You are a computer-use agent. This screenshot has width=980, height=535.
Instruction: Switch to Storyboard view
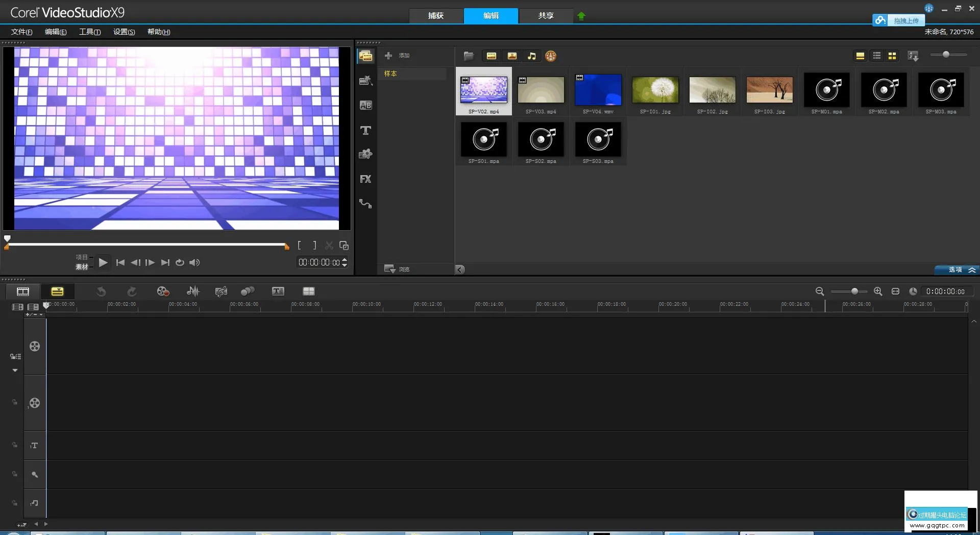pos(23,291)
